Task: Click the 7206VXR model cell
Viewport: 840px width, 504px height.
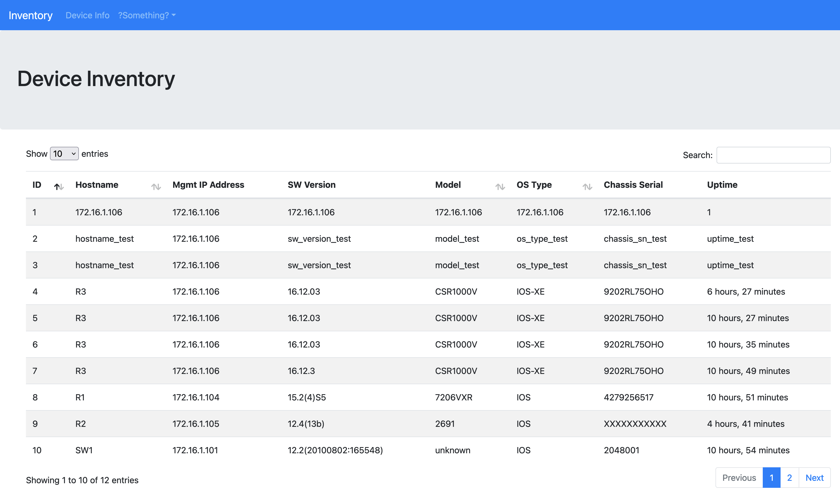Action: [453, 397]
